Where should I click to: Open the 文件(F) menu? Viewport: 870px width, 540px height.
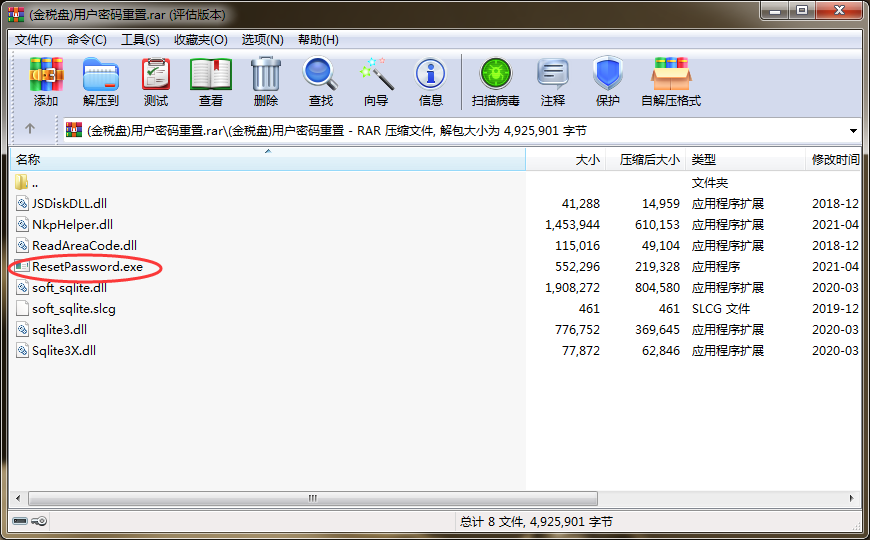point(33,40)
